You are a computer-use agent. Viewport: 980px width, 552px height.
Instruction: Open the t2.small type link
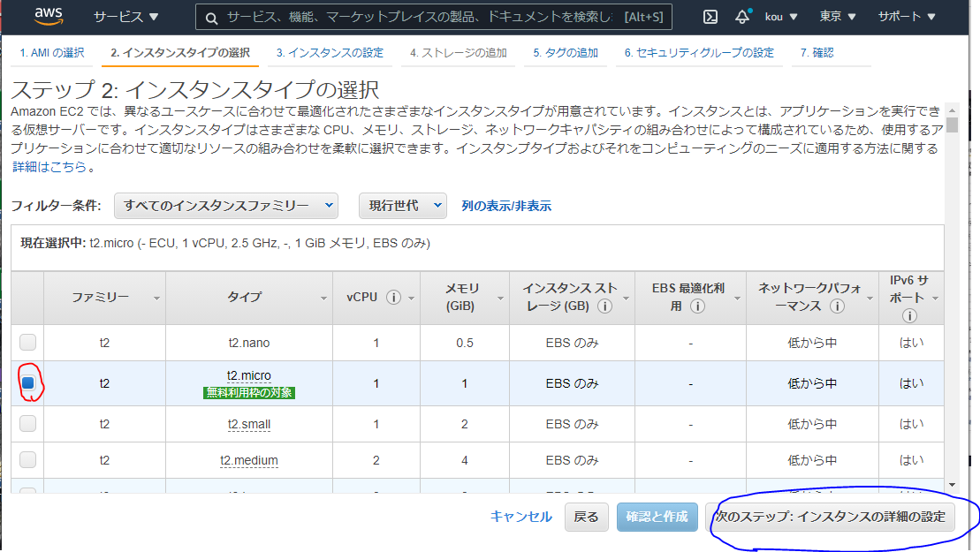click(x=248, y=424)
